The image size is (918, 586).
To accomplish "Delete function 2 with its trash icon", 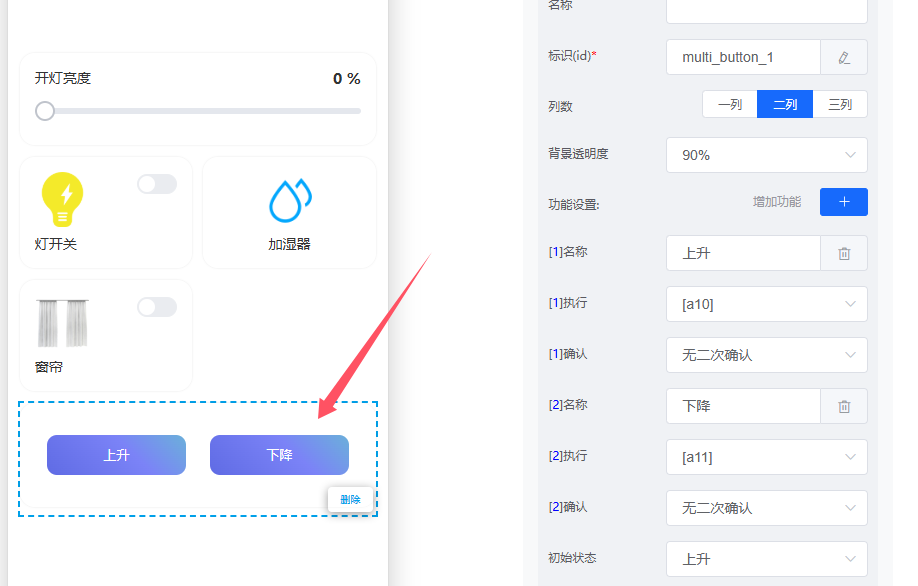I will pos(844,406).
